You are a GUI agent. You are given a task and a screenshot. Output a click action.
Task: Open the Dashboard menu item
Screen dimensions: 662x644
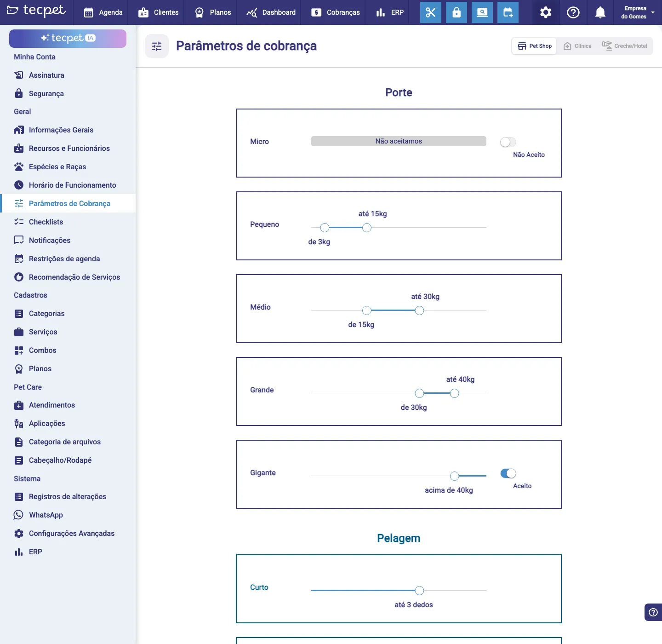tap(271, 12)
